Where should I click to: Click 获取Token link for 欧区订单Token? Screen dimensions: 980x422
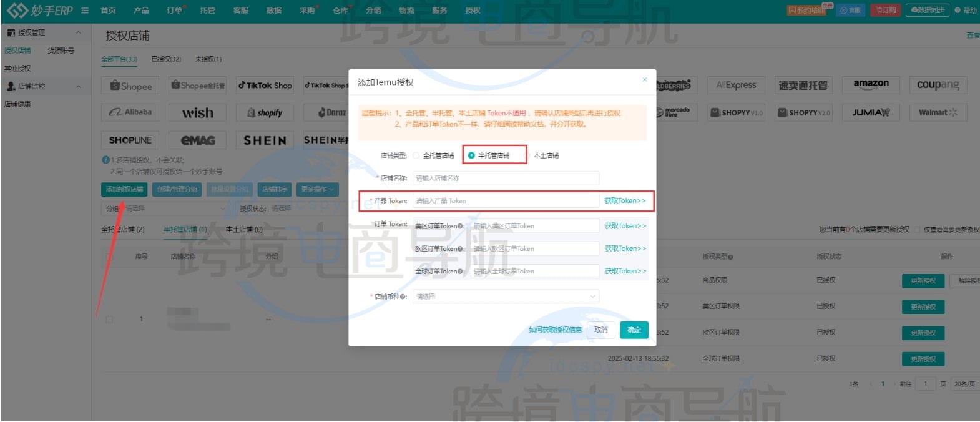coord(625,248)
